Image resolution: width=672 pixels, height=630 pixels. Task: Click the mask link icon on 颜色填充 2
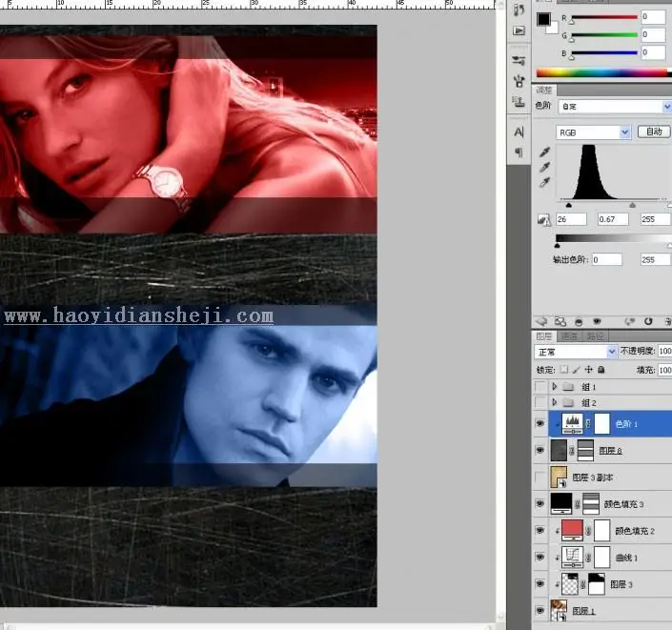(588, 531)
